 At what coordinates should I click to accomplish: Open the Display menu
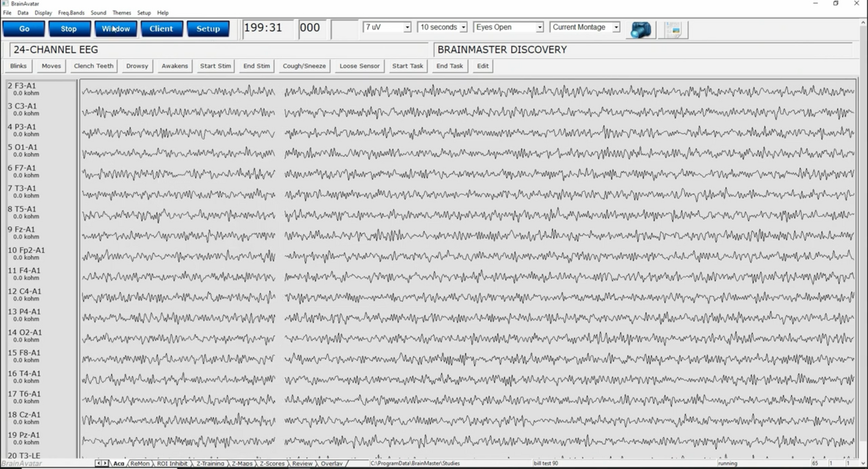click(x=43, y=13)
